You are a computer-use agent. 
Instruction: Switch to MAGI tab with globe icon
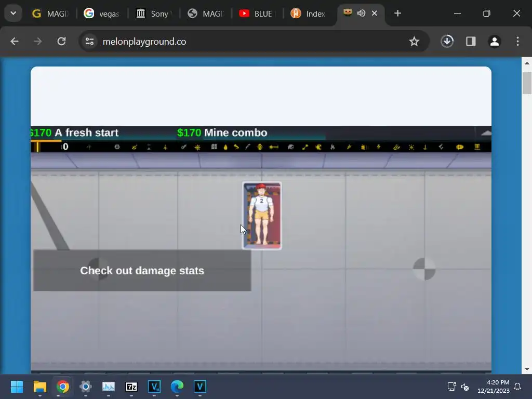click(206, 14)
